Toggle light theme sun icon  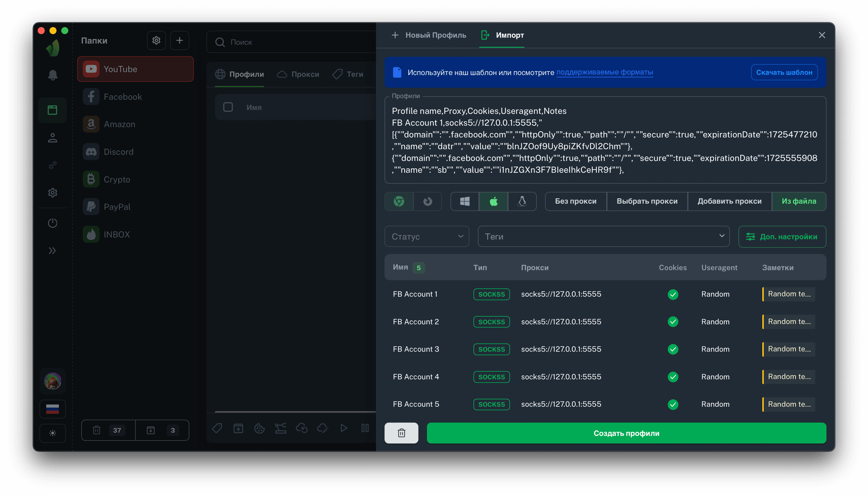click(x=52, y=433)
